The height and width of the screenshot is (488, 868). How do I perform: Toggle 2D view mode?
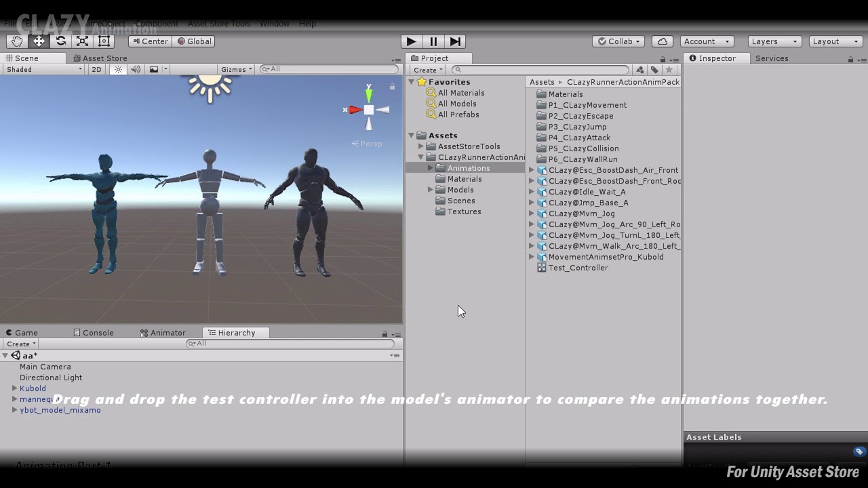[96, 69]
